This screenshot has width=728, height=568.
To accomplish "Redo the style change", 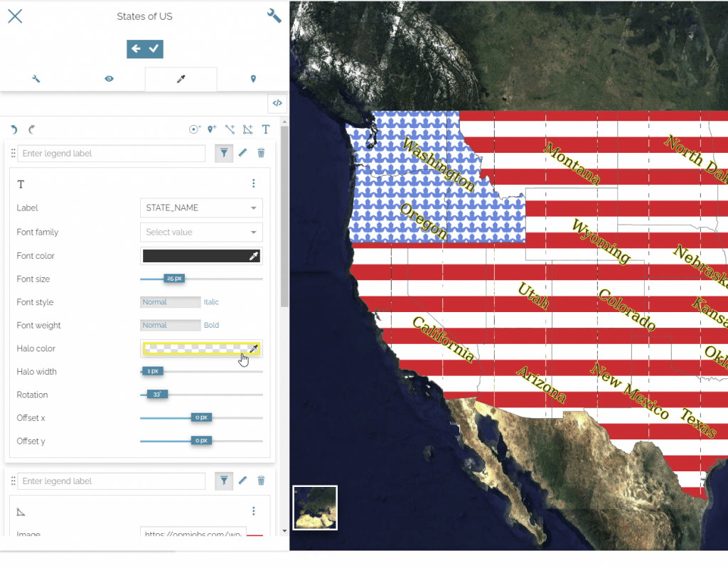I will point(31,129).
